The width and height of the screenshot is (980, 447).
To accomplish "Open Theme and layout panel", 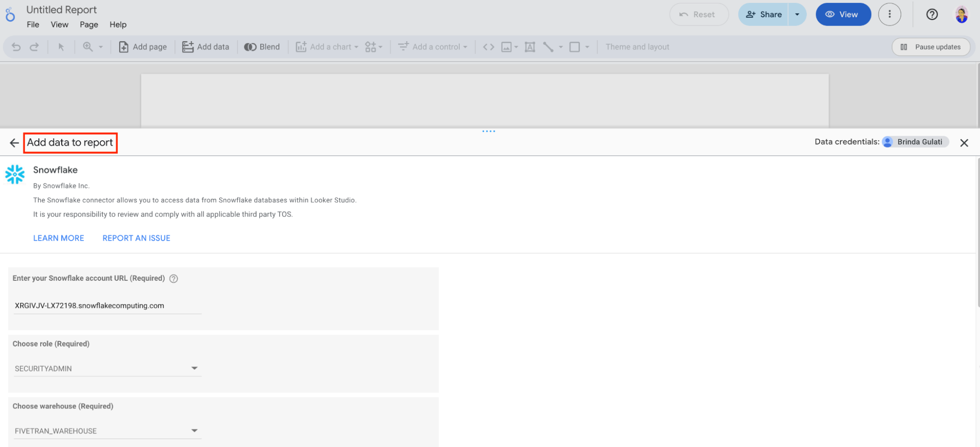I will 637,47.
